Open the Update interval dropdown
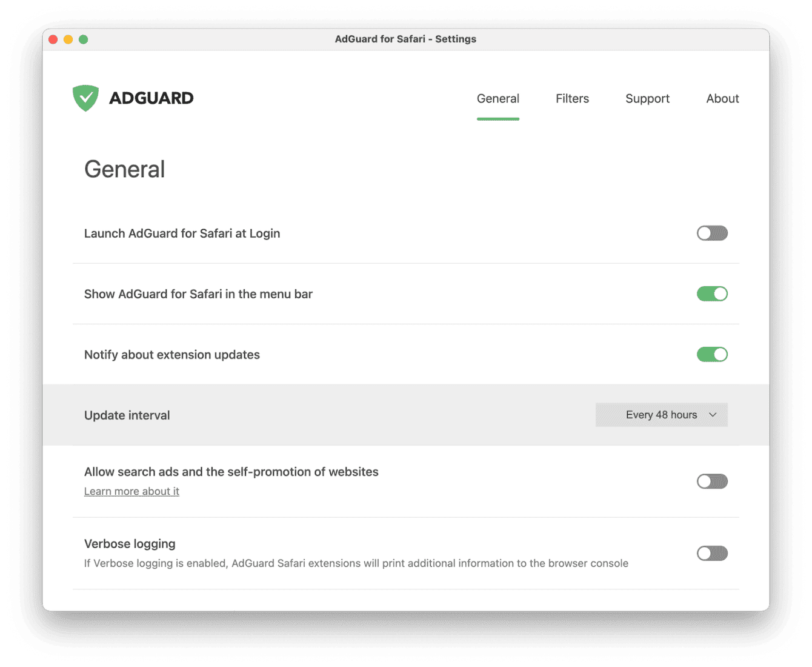The height and width of the screenshot is (667, 812). coord(661,415)
